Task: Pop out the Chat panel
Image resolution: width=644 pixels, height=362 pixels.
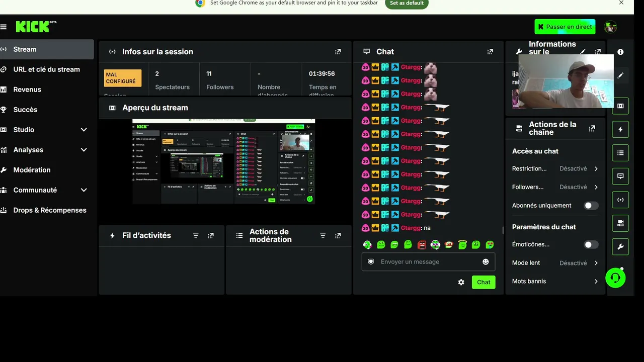Action: (490, 51)
